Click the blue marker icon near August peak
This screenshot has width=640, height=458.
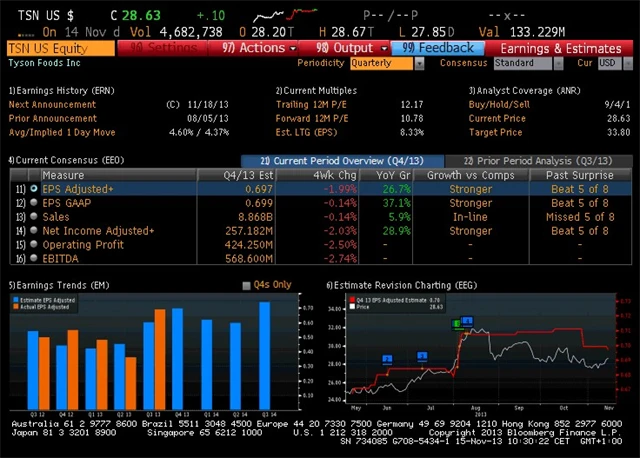[x=467, y=321]
